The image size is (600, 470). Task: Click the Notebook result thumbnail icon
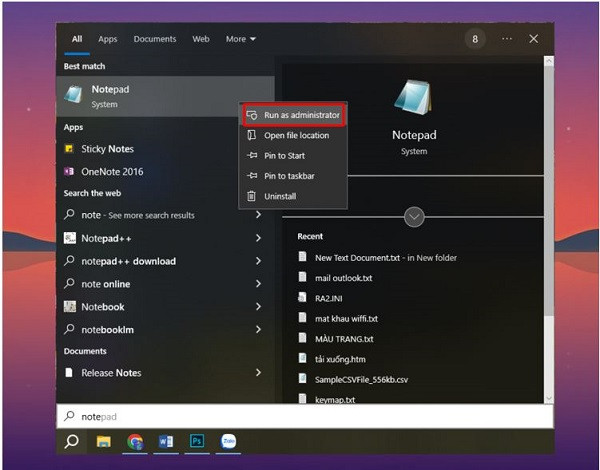pyautogui.click(x=70, y=307)
